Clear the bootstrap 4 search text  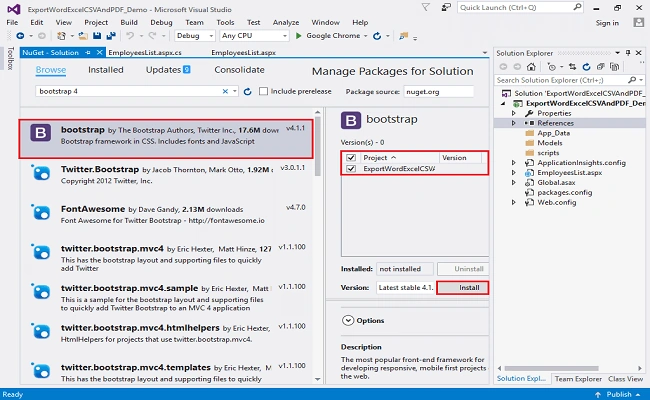pos(225,91)
